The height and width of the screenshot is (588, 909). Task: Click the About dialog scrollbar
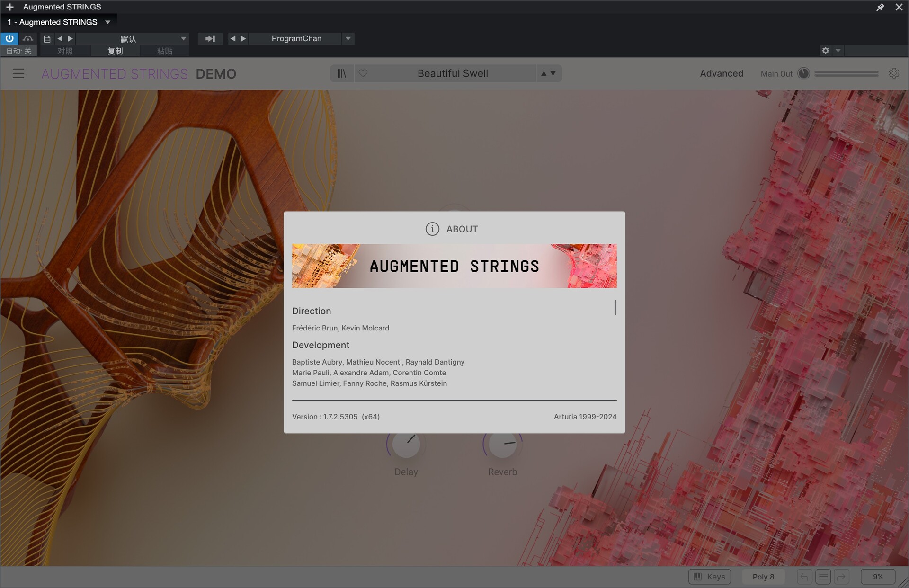tap(615, 308)
